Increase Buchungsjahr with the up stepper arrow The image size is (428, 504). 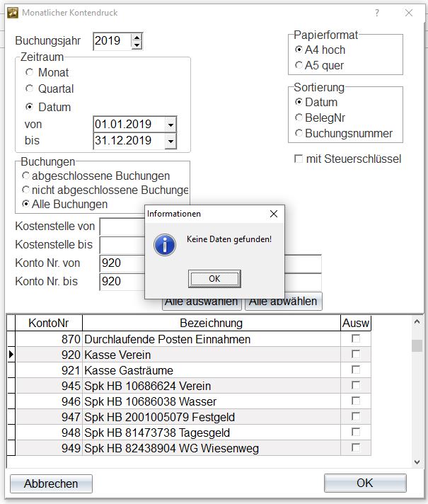tap(137, 38)
